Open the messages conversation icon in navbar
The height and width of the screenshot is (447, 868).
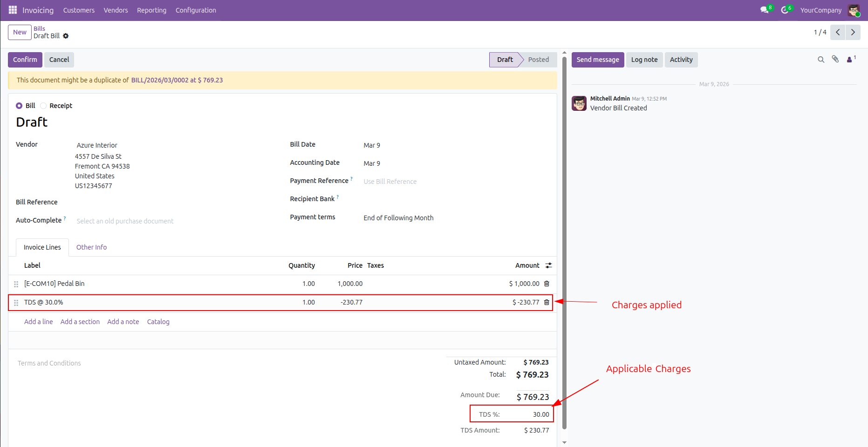click(765, 10)
